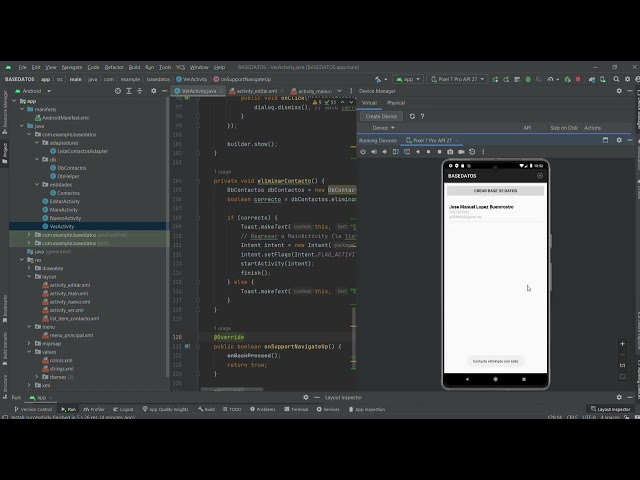This screenshot has height=480, width=640.
Task: Open editor tabs overflow chevron
Action: pyautogui.click(x=339, y=91)
